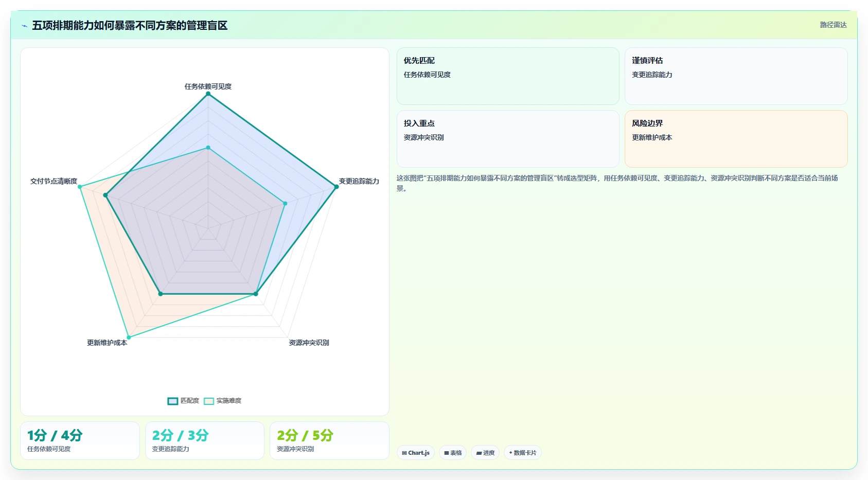Select the 数据卡片 tag chip
The image size is (868, 480).
coord(523,453)
